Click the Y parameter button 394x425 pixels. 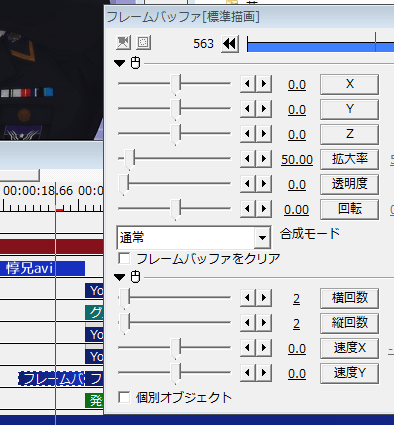[349, 109]
